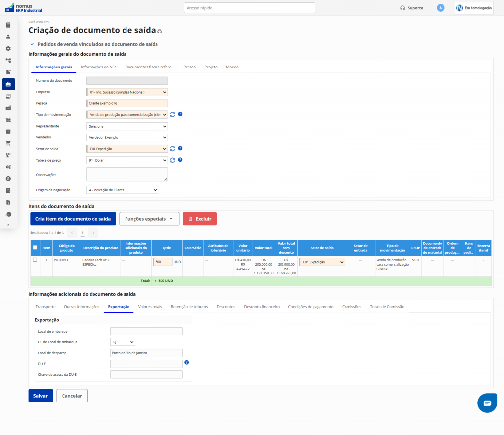The width and height of the screenshot is (504, 435).
Task: Check the select-all checkbox in items table header
Action: [35, 247]
